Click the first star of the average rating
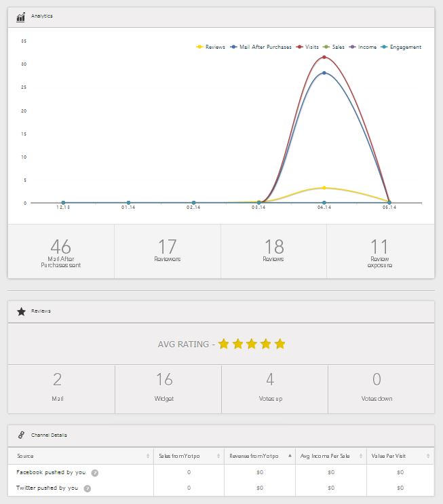 223,344
